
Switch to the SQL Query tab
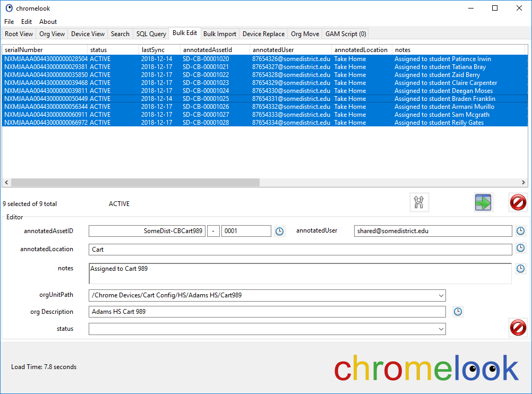(151, 34)
